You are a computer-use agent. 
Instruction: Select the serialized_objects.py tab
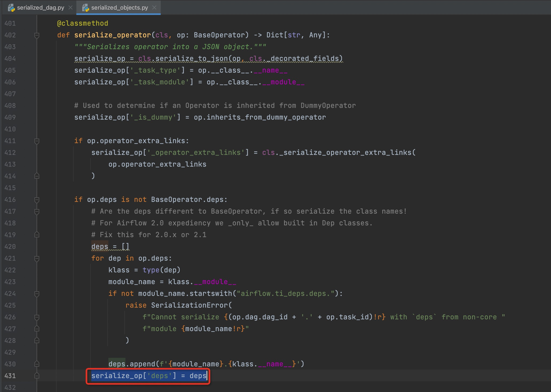point(119,8)
